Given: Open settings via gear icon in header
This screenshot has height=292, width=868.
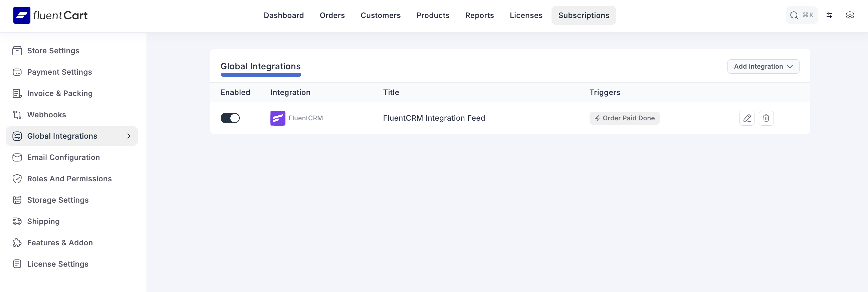Looking at the screenshot, I should pos(849,15).
